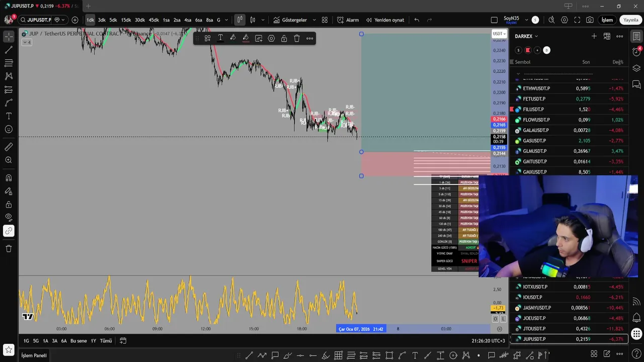
Task: Change line color with pen swatch
Action: (232, 38)
